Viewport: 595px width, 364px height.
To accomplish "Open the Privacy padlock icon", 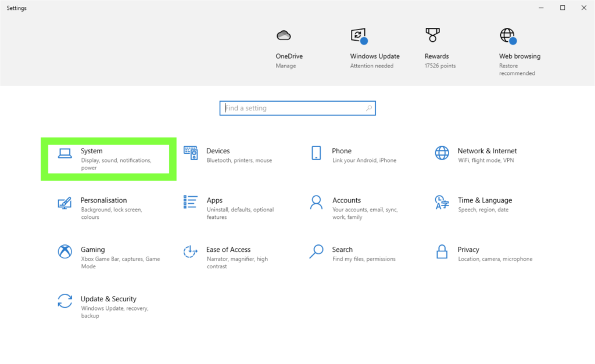I will coord(442,251).
